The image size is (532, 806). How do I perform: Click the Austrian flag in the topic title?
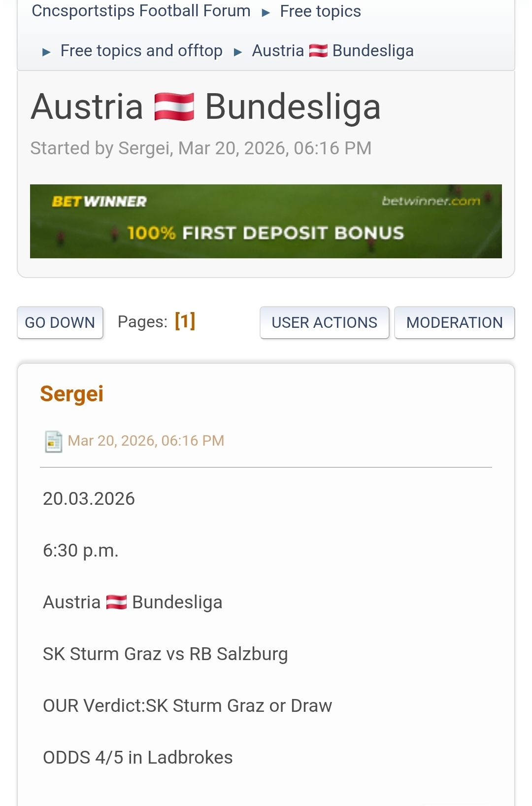click(x=174, y=107)
